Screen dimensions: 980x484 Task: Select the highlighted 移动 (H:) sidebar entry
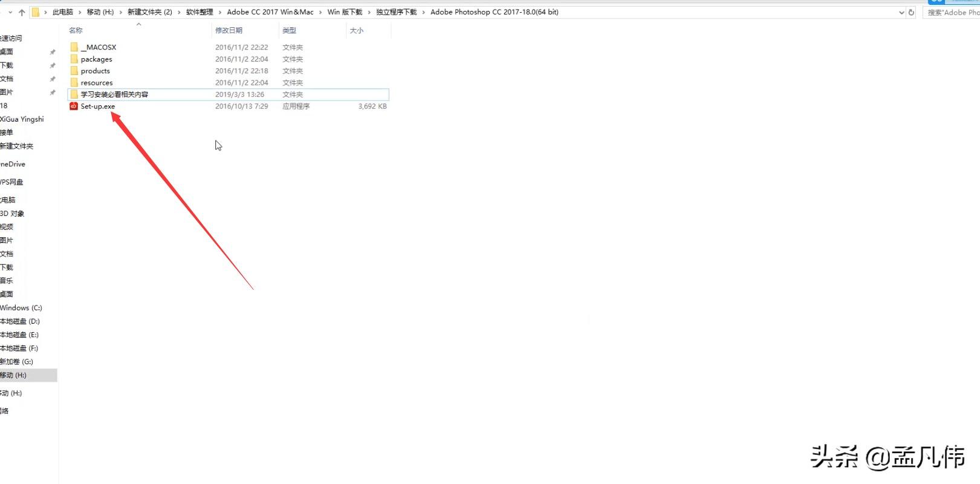click(x=28, y=375)
